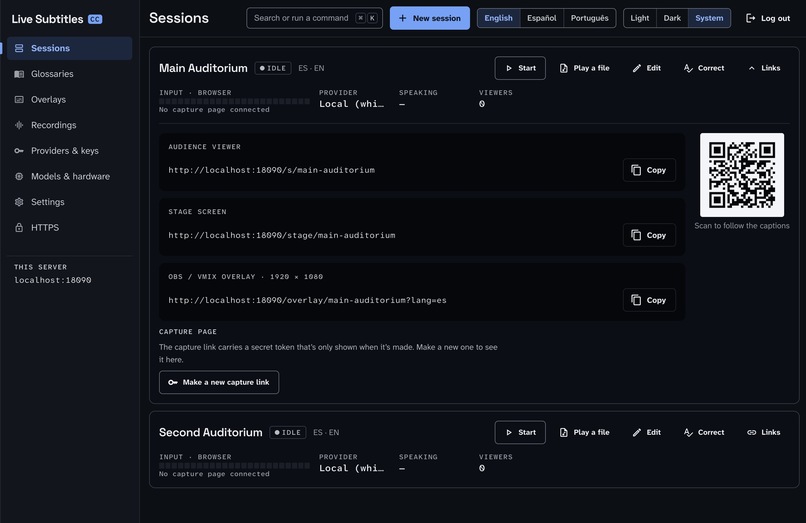Edit the Main Auditorium session

pyautogui.click(x=647, y=68)
